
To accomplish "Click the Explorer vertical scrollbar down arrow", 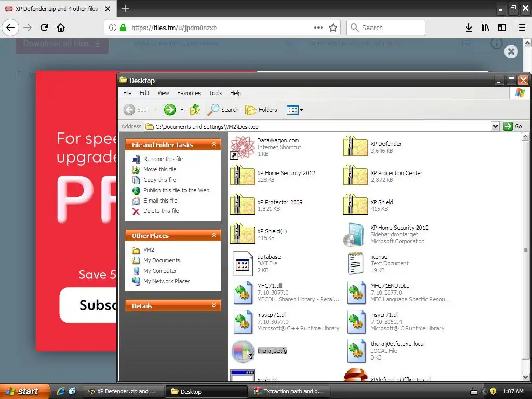I will pyautogui.click(x=525, y=377).
